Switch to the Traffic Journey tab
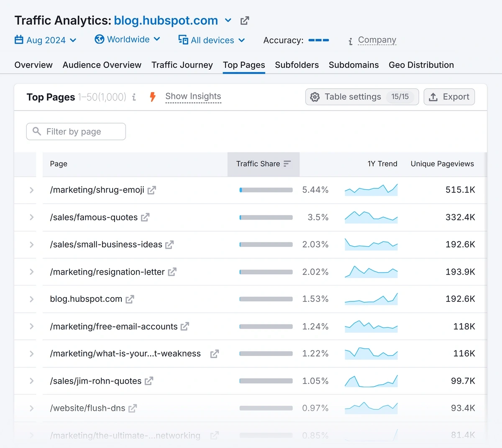Screen dimensions: 502x448 [x=182, y=65]
